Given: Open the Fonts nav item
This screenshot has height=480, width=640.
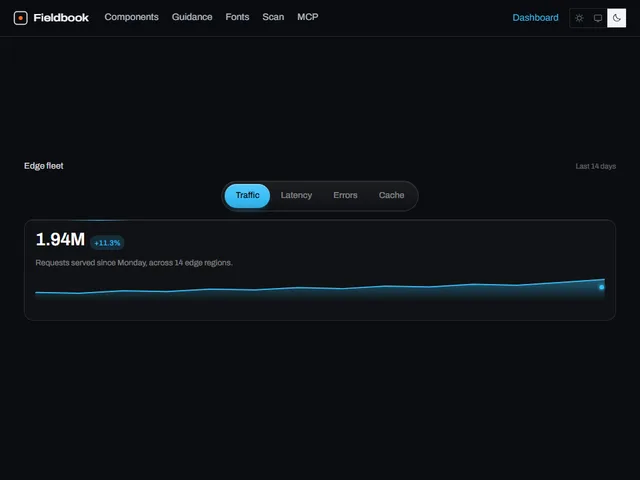Looking at the screenshot, I should coord(237,17).
